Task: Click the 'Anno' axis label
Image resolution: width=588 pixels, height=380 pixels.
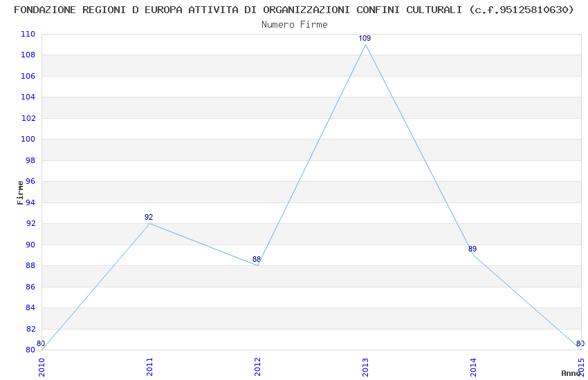Action: 571,373
